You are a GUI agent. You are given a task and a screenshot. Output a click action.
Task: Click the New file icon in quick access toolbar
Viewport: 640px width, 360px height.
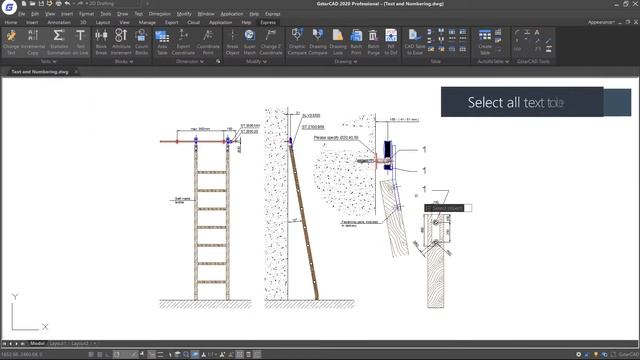(x=24, y=4)
